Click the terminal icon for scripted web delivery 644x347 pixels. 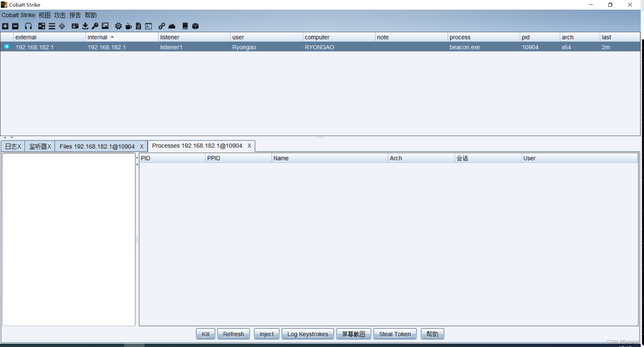pyautogui.click(x=148, y=26)
